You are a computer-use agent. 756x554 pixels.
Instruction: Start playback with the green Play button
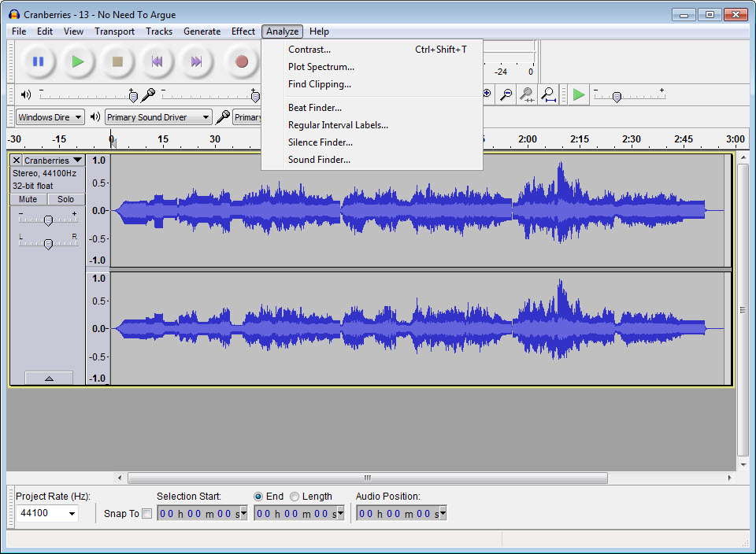pyautogui.click(x=78, y=61)
